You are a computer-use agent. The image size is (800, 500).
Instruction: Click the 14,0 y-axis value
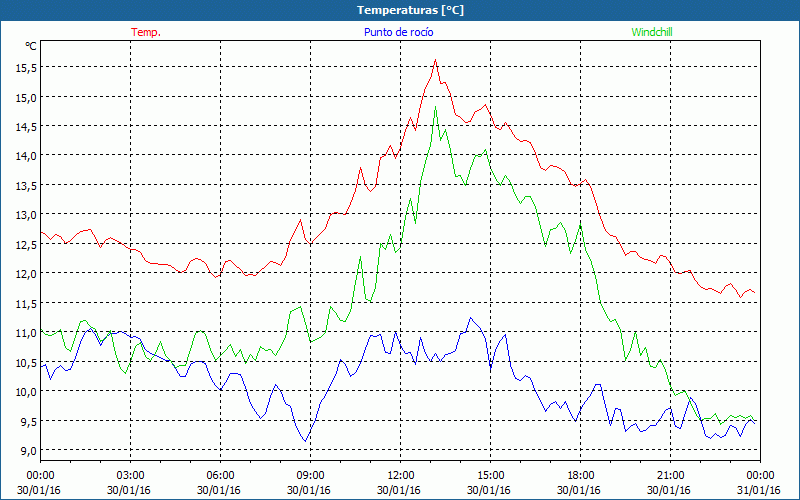coord(24,156)
